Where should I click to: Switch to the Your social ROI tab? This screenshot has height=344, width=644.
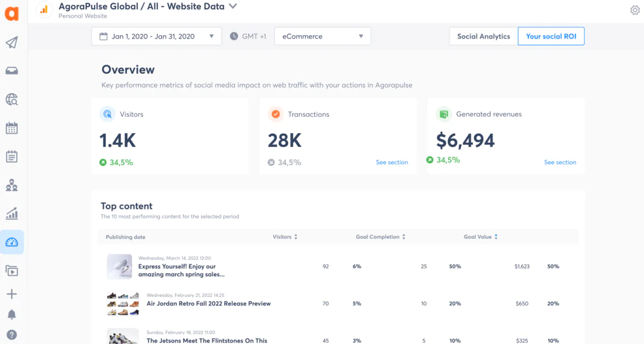click(551, 36)
